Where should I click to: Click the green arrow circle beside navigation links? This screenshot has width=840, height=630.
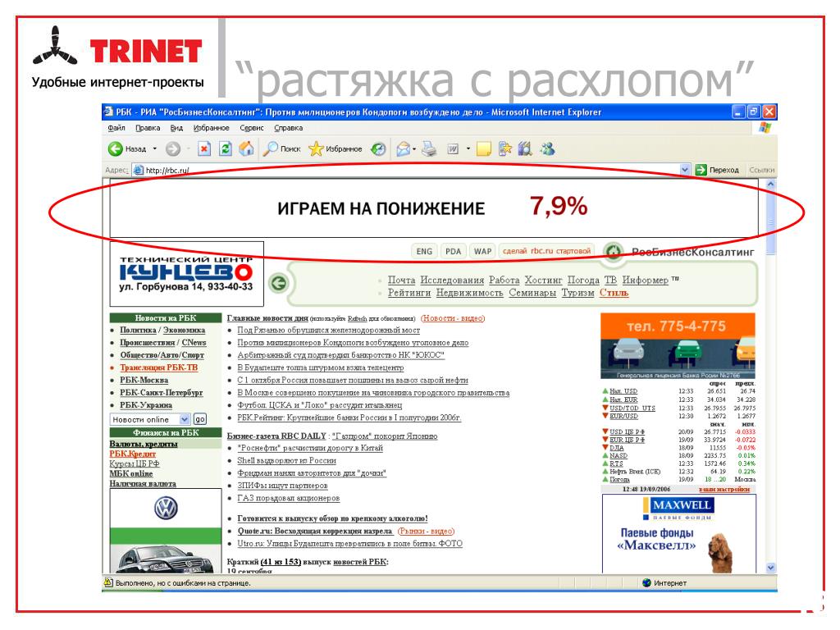[x=279, y=283]
